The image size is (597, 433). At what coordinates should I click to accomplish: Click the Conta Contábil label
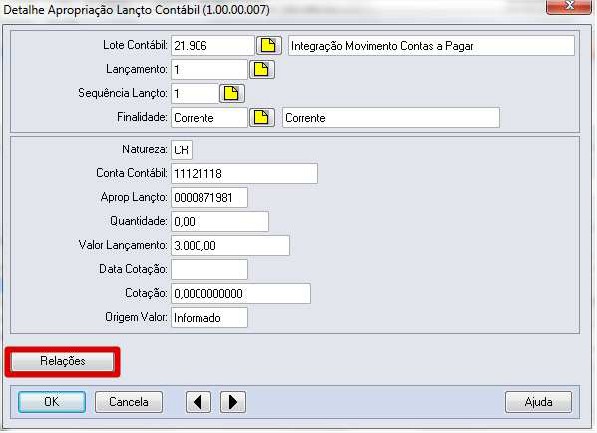tap(132, 173)
